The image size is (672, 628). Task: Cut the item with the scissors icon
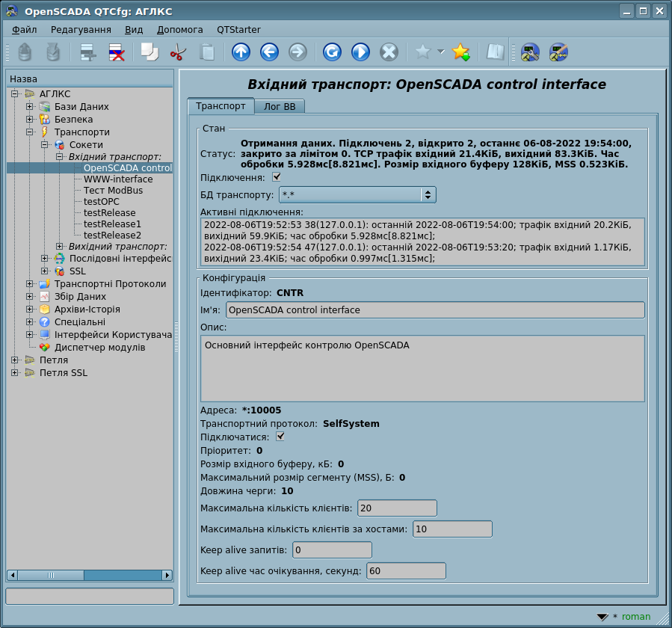178,52
